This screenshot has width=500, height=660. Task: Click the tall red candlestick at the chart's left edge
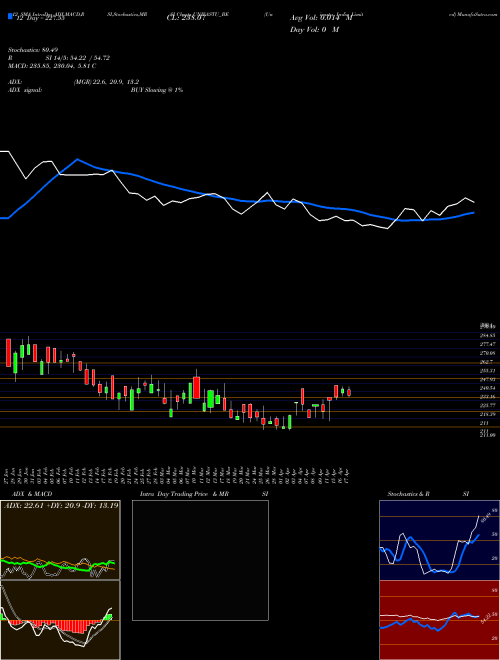(8, 352)
